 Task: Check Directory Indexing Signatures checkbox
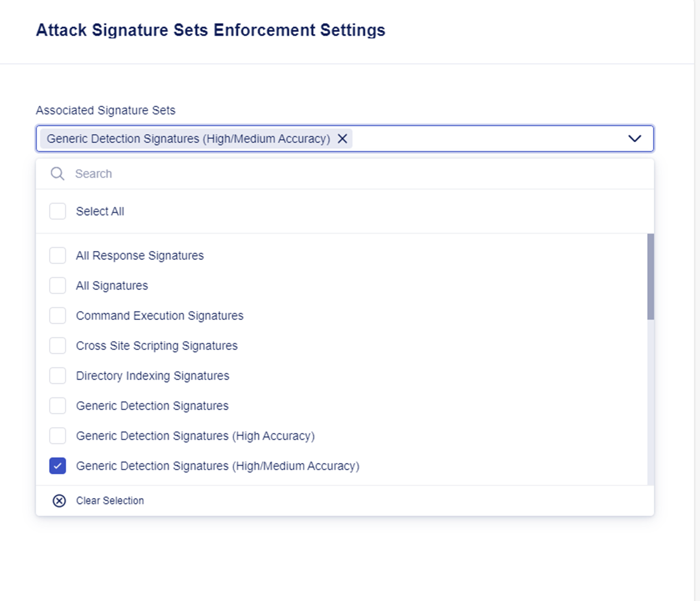coord(57,375)
